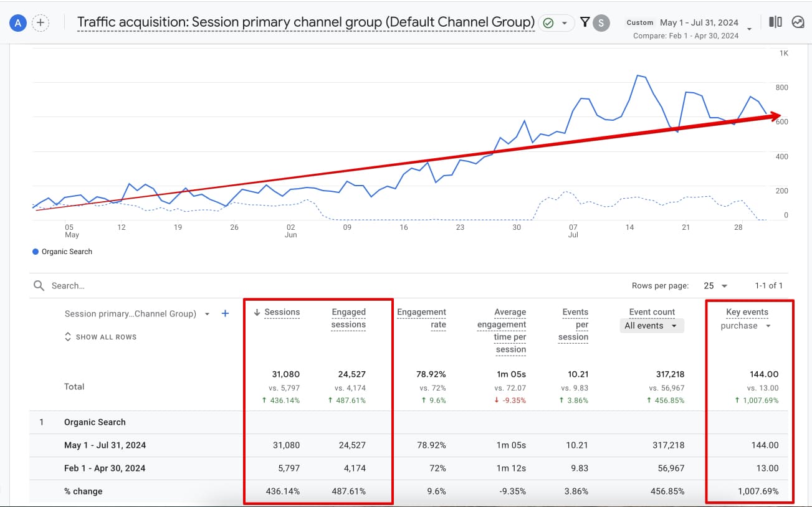Expand the data quality badge arrow
This screenshot has height=507, width=812.
pos(565,22)
